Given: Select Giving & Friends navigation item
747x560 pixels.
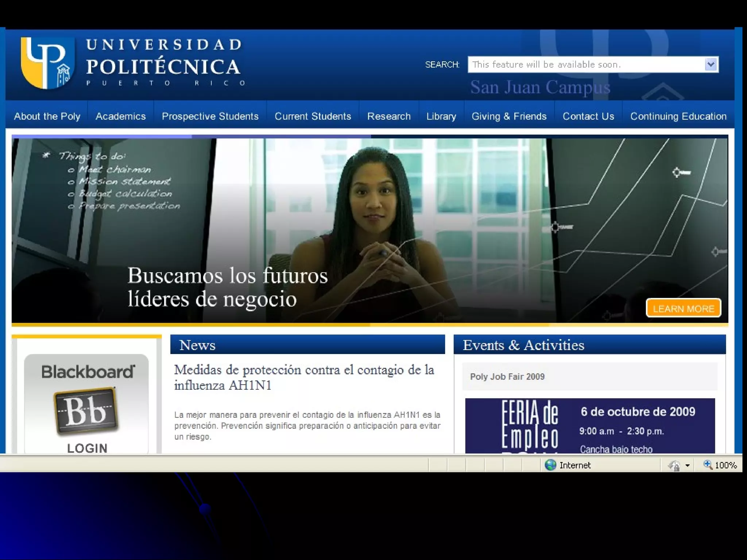Looking at the screenshot, I should pyautogui.click(x=509, y=116).
